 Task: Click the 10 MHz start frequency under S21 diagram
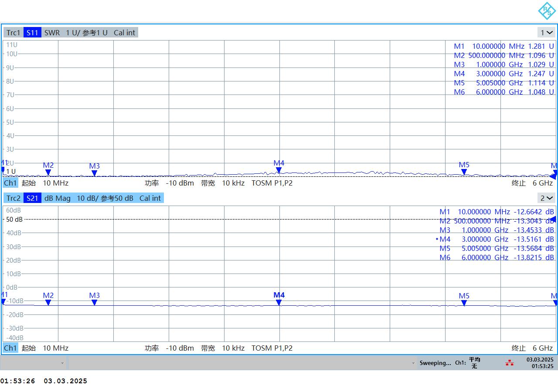(55, 348)
